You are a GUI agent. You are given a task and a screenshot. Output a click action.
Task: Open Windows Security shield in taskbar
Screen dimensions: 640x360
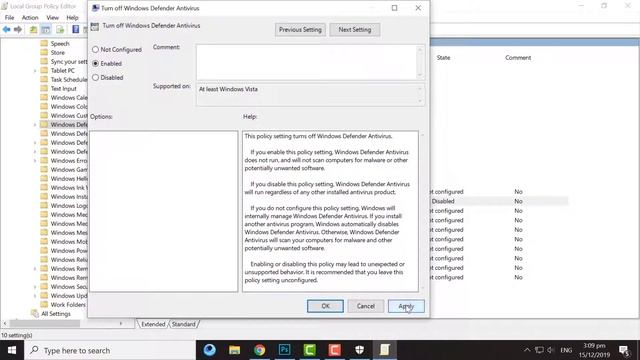pos(359,350)
